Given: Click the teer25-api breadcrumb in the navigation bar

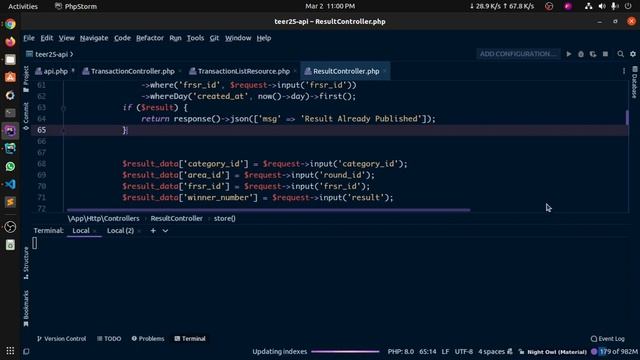Looking at the screenshot, I should pyautogui.click(x=51, y=54).
